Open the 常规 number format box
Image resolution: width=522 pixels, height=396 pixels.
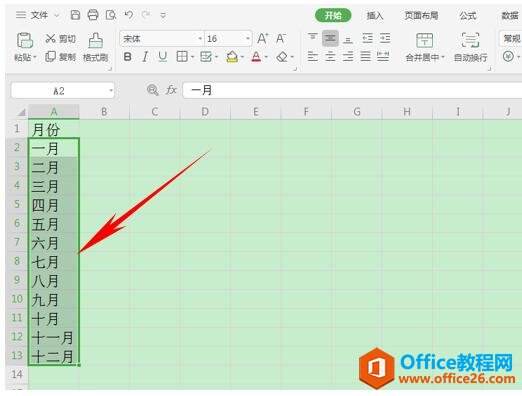[511, 39]
